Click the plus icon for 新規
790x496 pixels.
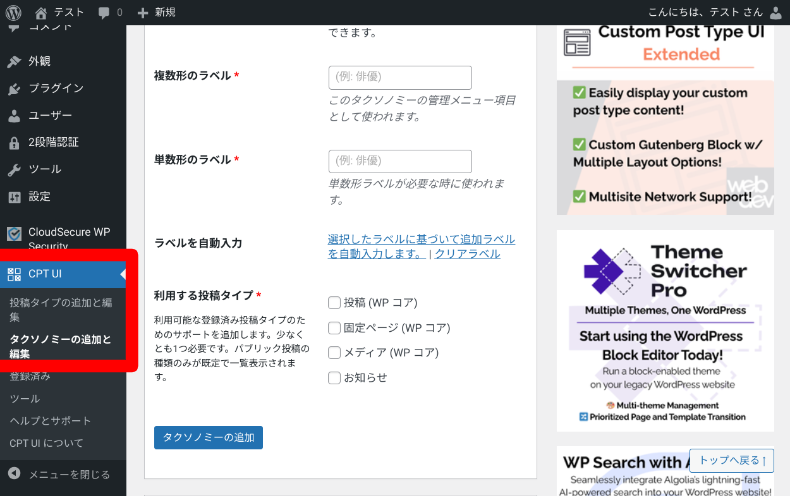click(x=143, y=13)
